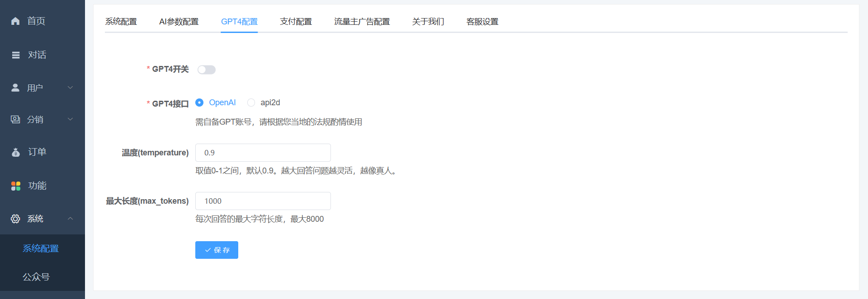Click the list icon beside 对话
The image size is (868, 299).
click(16, 55)
